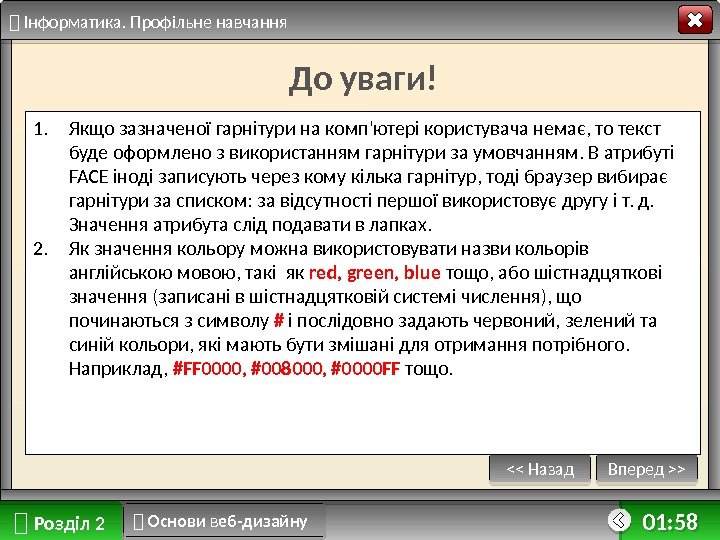Image resolution: width=720 pixels, height=540 pixels.
Task: Select the Основи веб-дизайну tab
Action: [224, 521]
